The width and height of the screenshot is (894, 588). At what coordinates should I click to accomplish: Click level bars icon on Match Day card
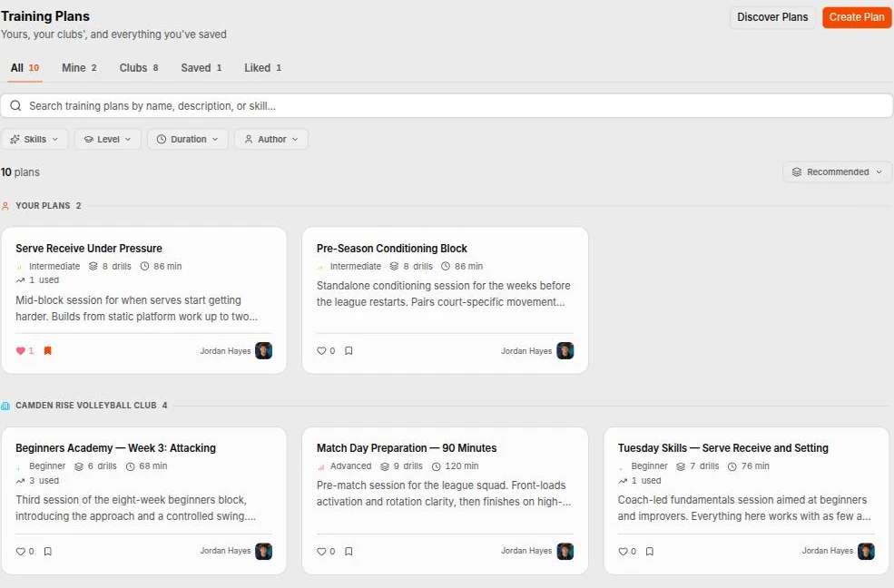pyautogui.click(x=321, y=467)
